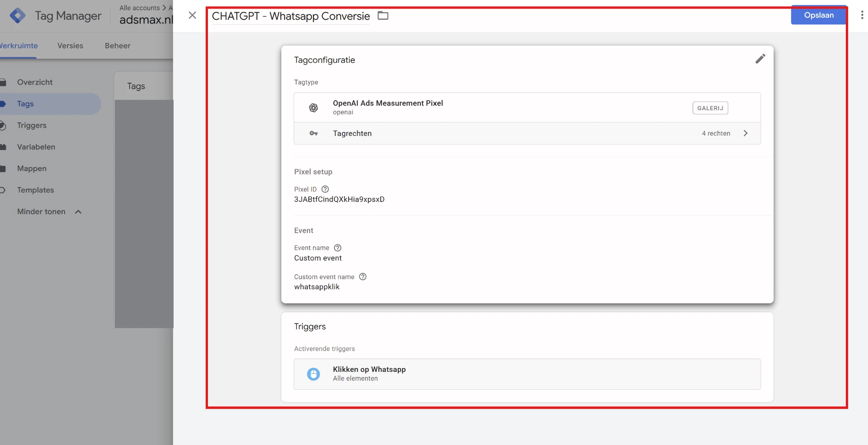Close the tag editor panel
The height and width of the screenshot is (445, 868).
pyautogui.click(x=192, y=15)
